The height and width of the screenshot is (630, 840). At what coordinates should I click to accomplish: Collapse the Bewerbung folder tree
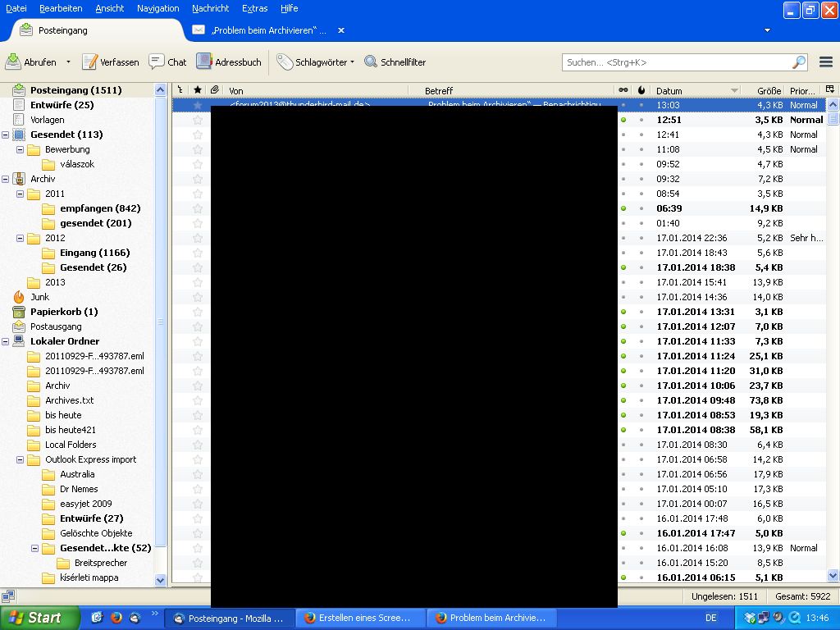point(21,149)
